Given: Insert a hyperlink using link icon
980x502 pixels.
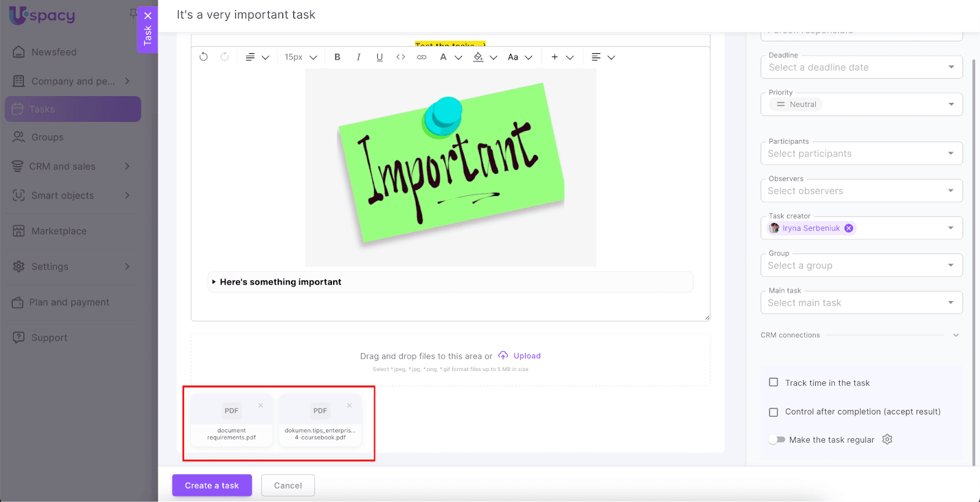Looking at the screenshot, I should (421, 57).
